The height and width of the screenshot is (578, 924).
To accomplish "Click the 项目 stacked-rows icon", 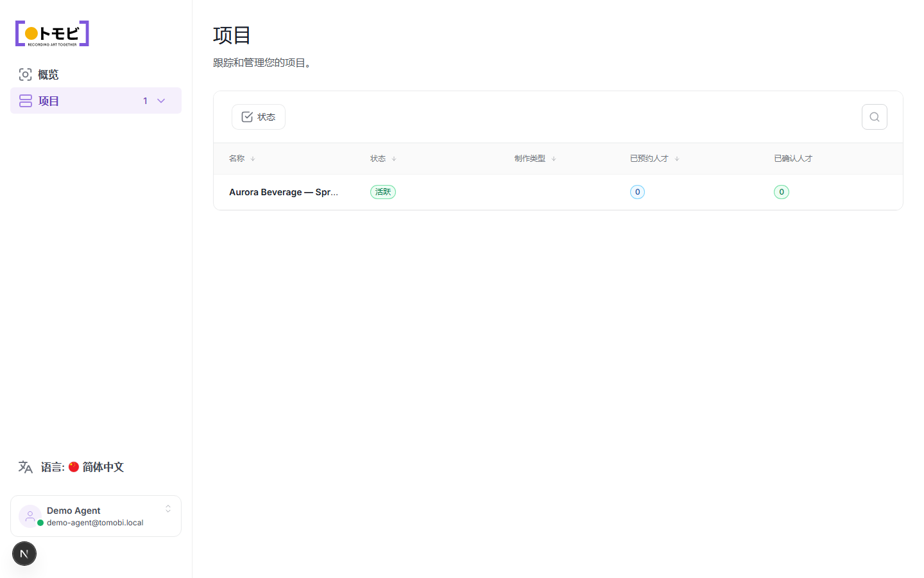I will coord(25,101).
